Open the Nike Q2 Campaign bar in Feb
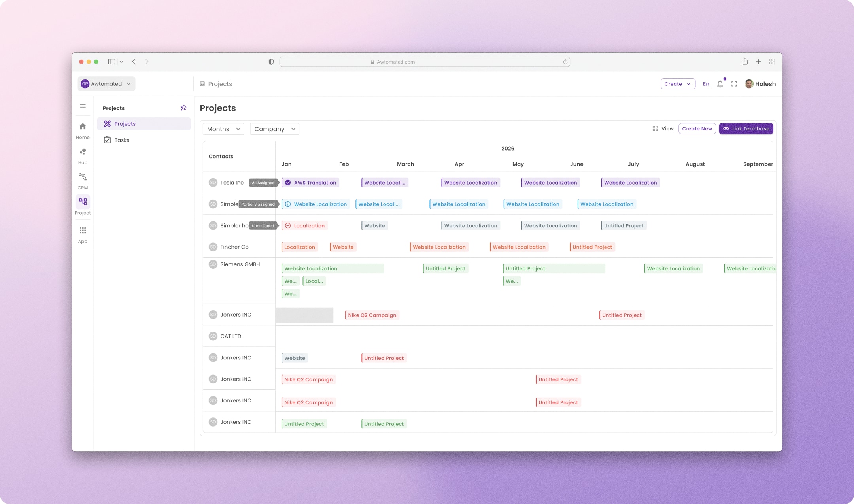This screenshot has height=504, width=854. (x=372, y=315)
